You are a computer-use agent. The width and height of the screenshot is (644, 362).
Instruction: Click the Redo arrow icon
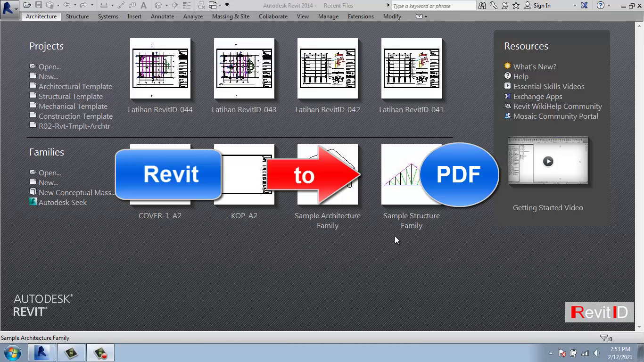(83, 5)
